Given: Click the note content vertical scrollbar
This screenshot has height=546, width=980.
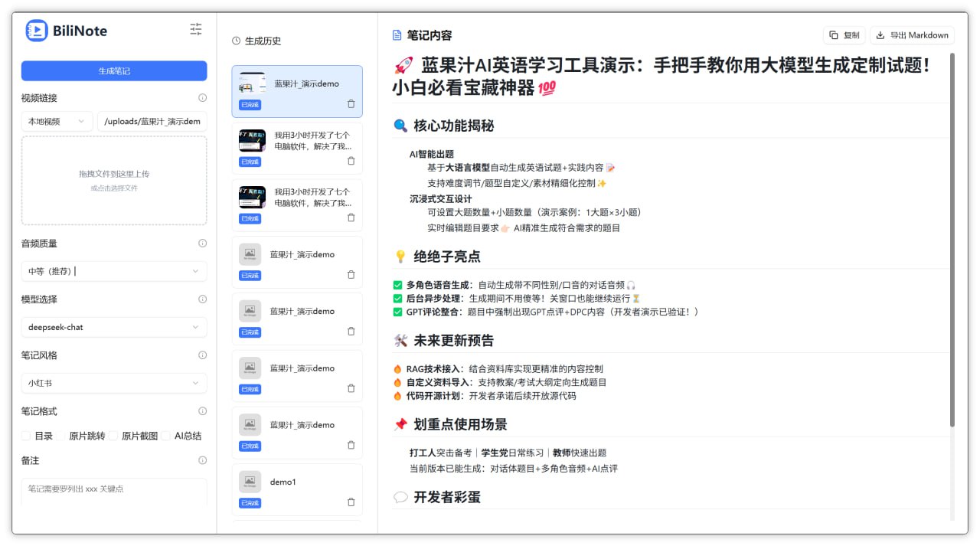Looking at the screenshot, I should coord(952,230).
